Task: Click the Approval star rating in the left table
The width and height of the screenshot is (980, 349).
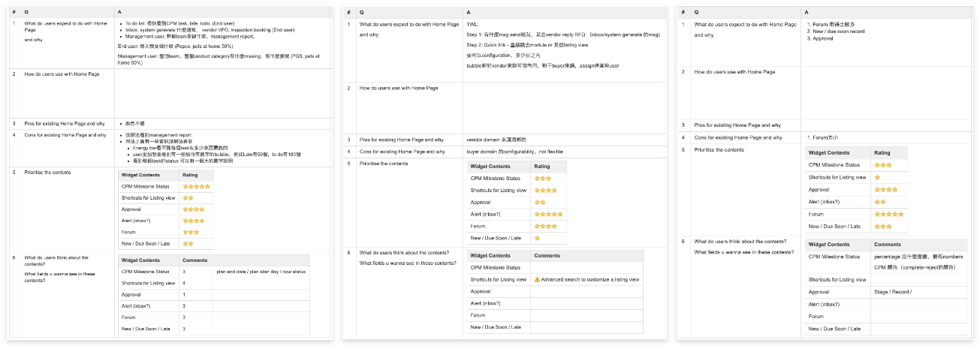Action: point(194,209)
